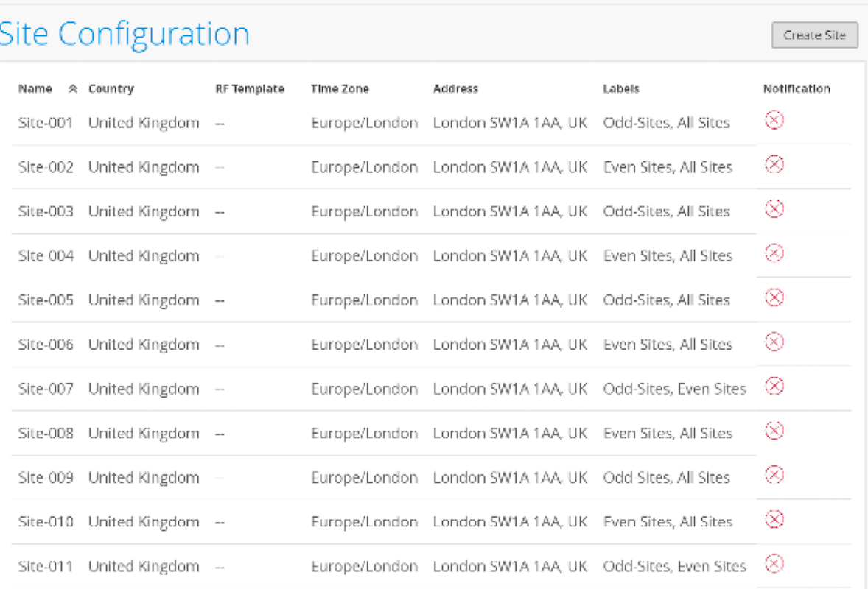
Task: Select the Site-007 name link
Action: click(46, 389)
